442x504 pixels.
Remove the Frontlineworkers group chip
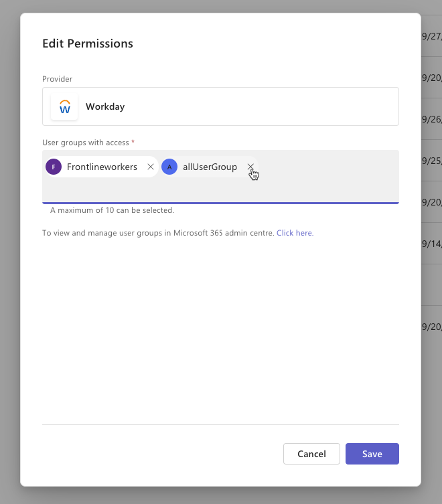(151, 167)
